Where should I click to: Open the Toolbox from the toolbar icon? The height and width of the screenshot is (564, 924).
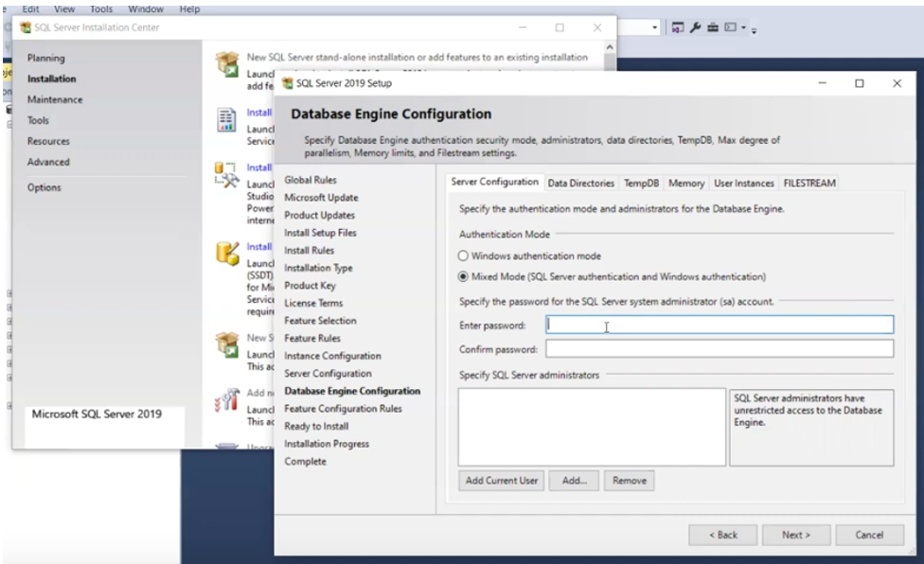(714, 26)
